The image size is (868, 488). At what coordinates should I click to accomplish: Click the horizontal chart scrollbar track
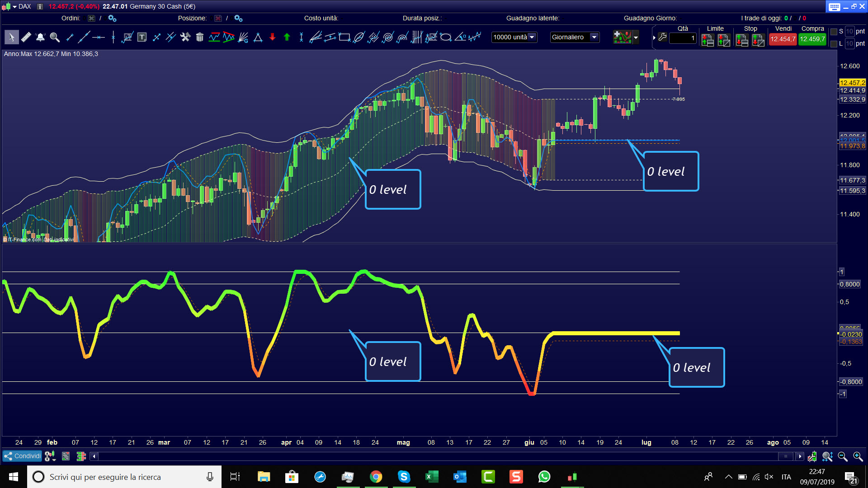434,456
